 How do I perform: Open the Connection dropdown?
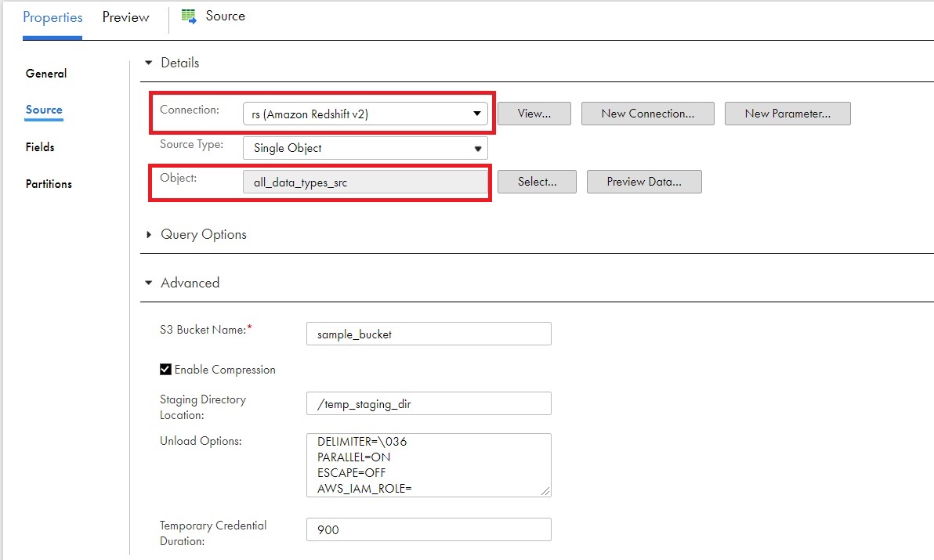point(365,114)
